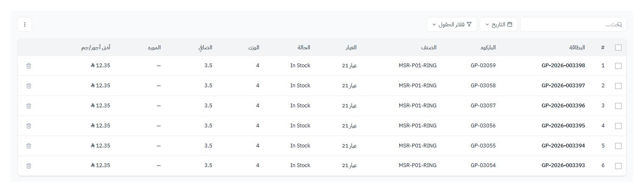Sort by الحالة column header
The height and width of the screenshot is (193, 644).
(304, 48)
